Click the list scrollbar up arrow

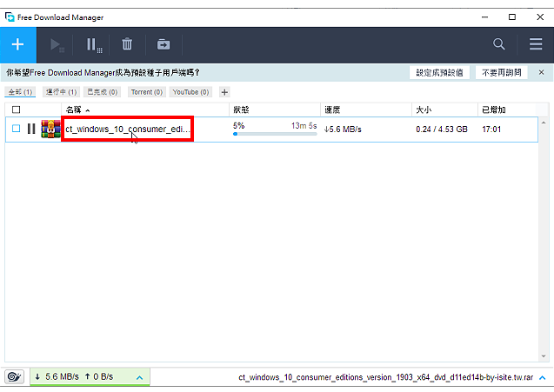click(544, 123)
